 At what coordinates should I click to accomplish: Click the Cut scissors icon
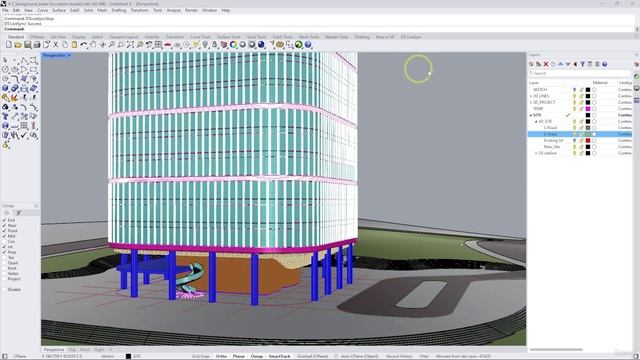point(56,44)
